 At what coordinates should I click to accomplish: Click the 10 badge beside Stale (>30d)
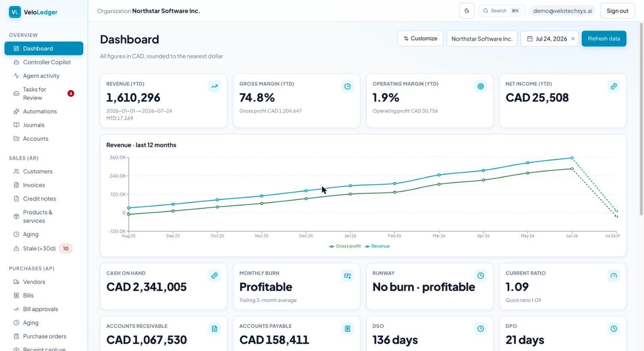[x=66, y=248]
